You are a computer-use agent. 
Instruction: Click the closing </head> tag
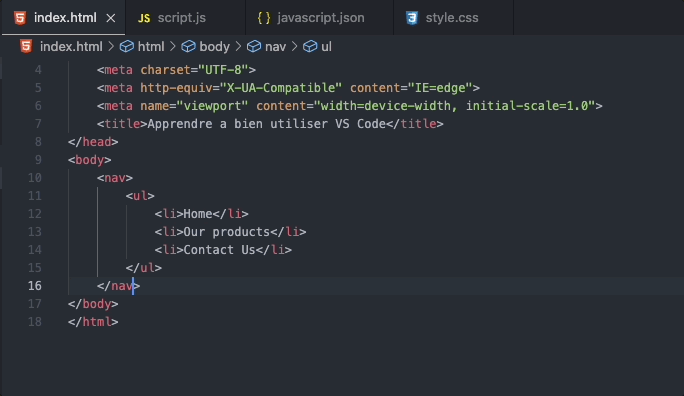click(93, 142)
